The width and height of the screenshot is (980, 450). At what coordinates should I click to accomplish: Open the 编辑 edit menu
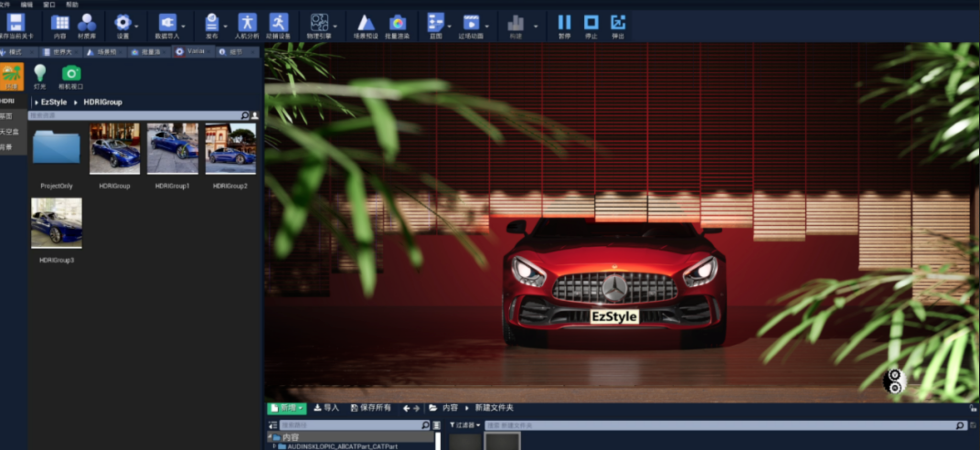pyautogui.click(x=27, y=4)
